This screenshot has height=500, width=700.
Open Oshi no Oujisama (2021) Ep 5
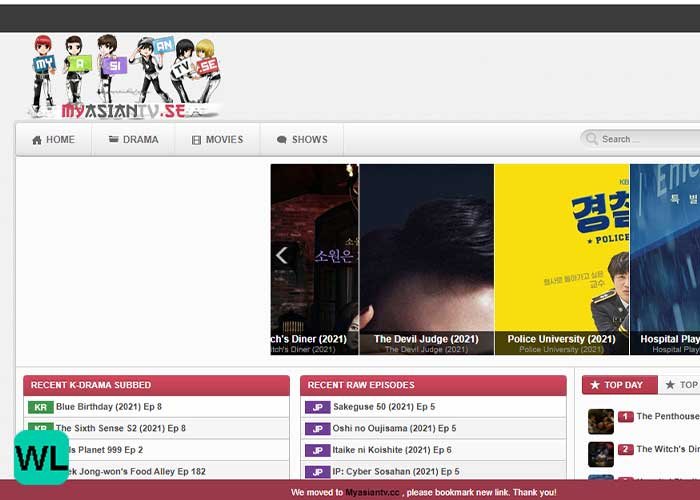[x=394, y=428]
